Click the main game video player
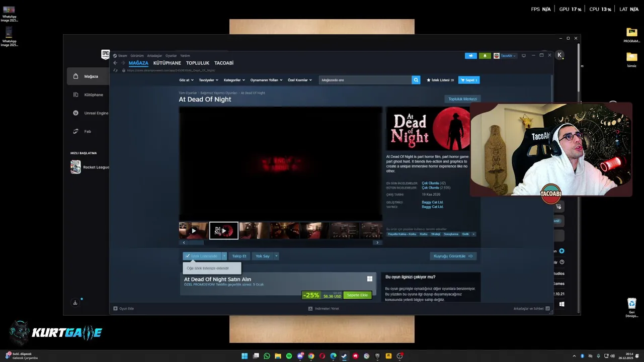 pos(281,163)
